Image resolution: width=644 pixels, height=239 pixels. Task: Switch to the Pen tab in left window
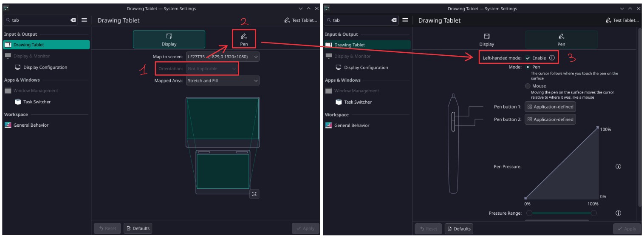(x=244, y=40)
